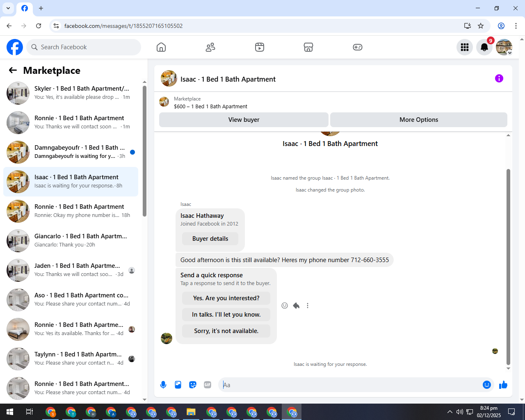Open a new browser tab
525x420 pixels.
point(41,8)
